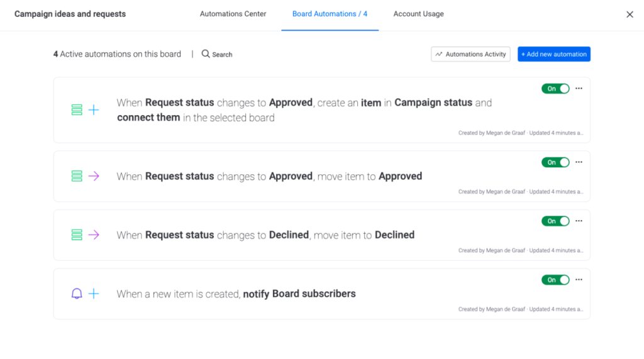Click the Add new automation button
Viewport: 644px width, 359px height.
pyautogui.click(x=553, y=54)
